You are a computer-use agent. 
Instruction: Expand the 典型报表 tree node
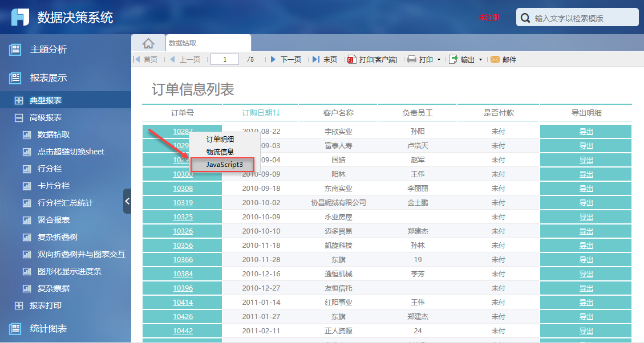[x=18, y=100]
